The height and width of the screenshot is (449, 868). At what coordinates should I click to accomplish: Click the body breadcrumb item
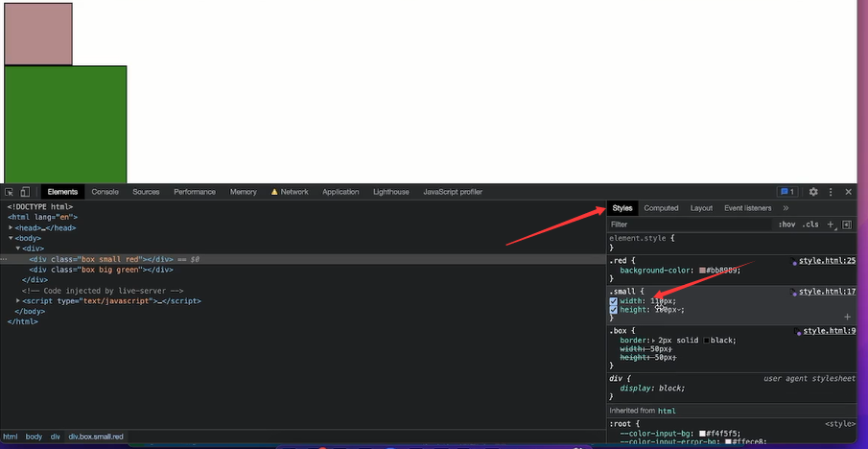(34, 437)
